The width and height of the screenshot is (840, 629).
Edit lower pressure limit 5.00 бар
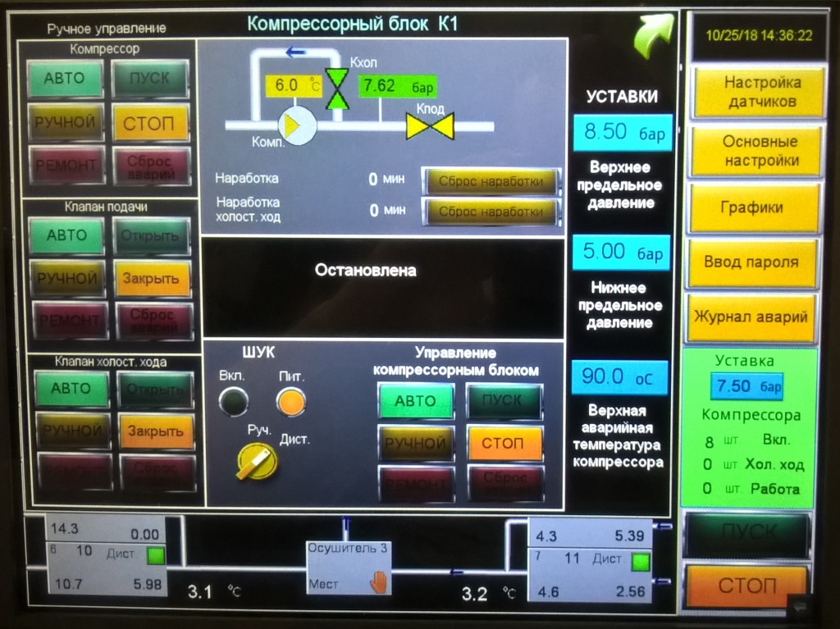pos(621,253)
